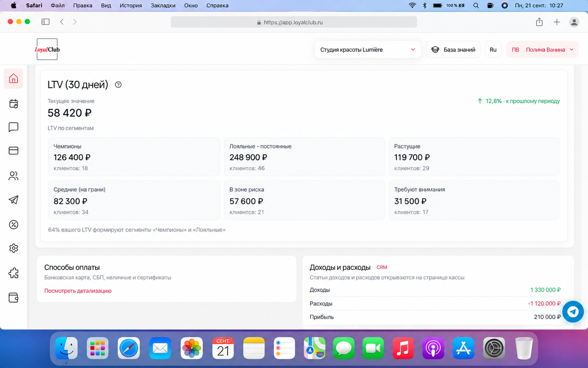Viewport: 588px width, 368px height.
Task: Open the Home dashboard sidebar icon
Action: (x=14, y=79)
